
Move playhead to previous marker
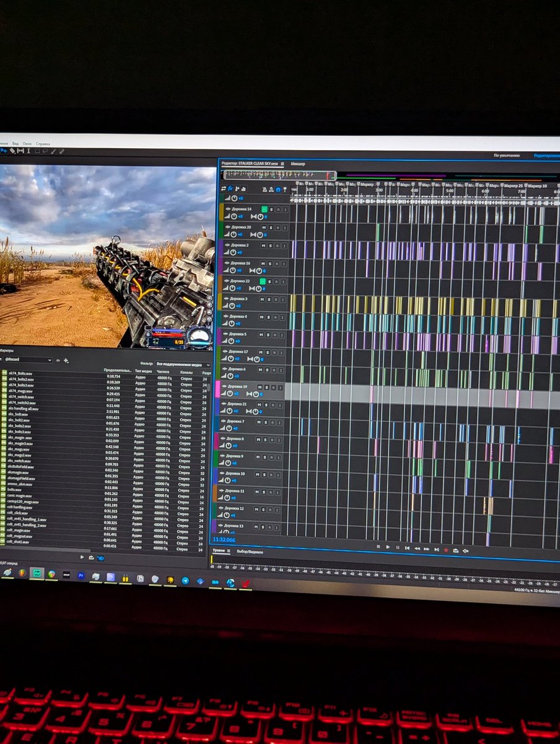pos(407,548)
